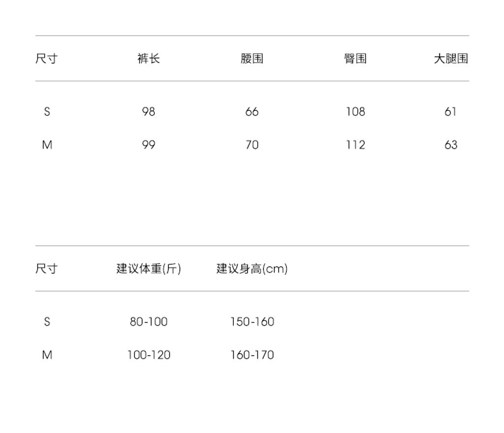Click the pants length value 98

tap(149, 112)
